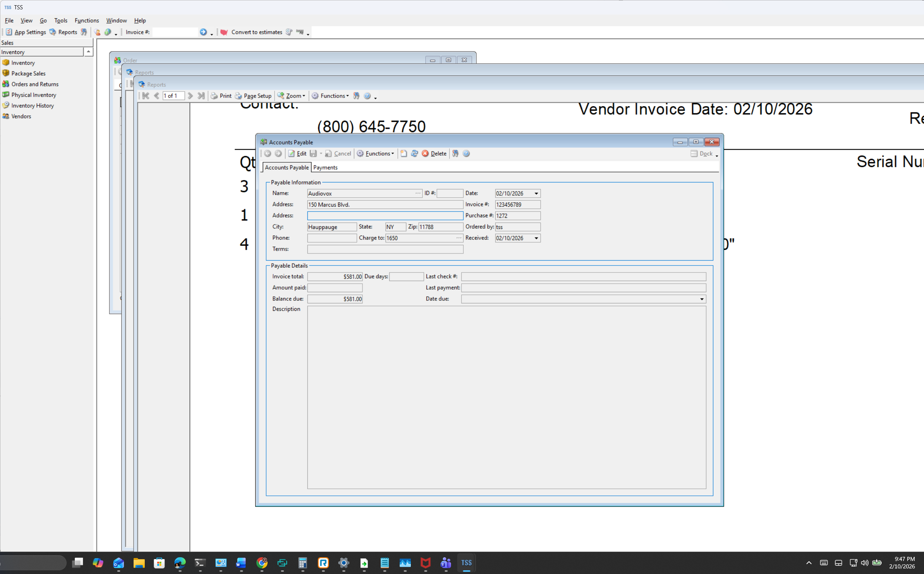Click the Description text area
924x574 pixels.
(506, 397)
